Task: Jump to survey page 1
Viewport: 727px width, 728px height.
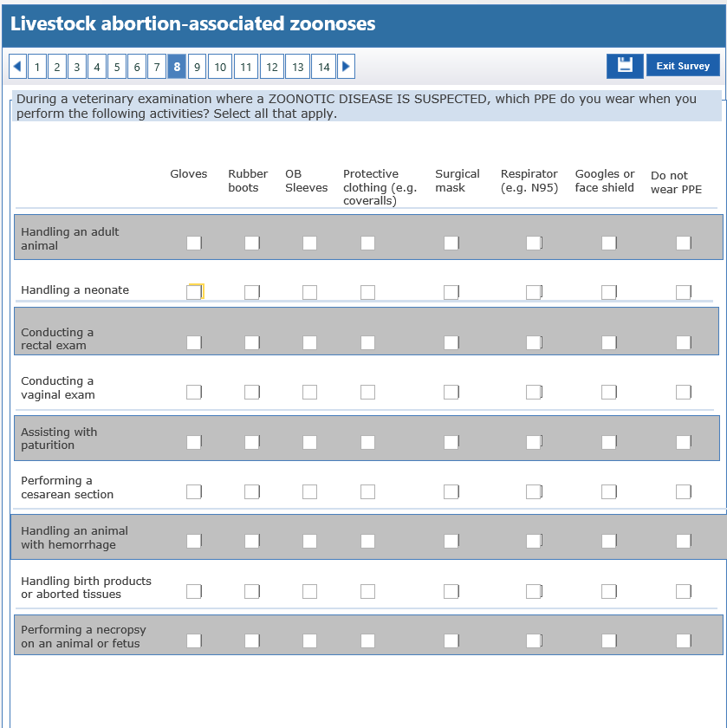Action: point(37,67)
